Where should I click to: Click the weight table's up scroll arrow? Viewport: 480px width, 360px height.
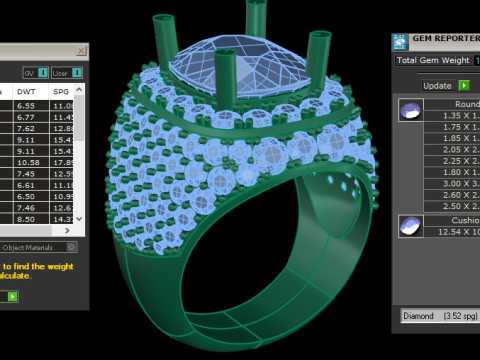tap(79, 89)
